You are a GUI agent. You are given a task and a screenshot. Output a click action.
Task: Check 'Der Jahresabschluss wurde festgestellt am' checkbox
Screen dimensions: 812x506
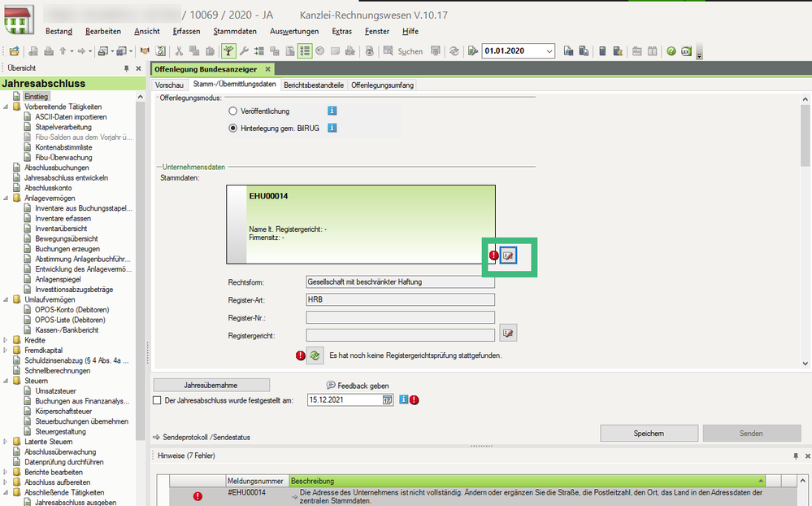pyautogui.click(x=157, y=400)
